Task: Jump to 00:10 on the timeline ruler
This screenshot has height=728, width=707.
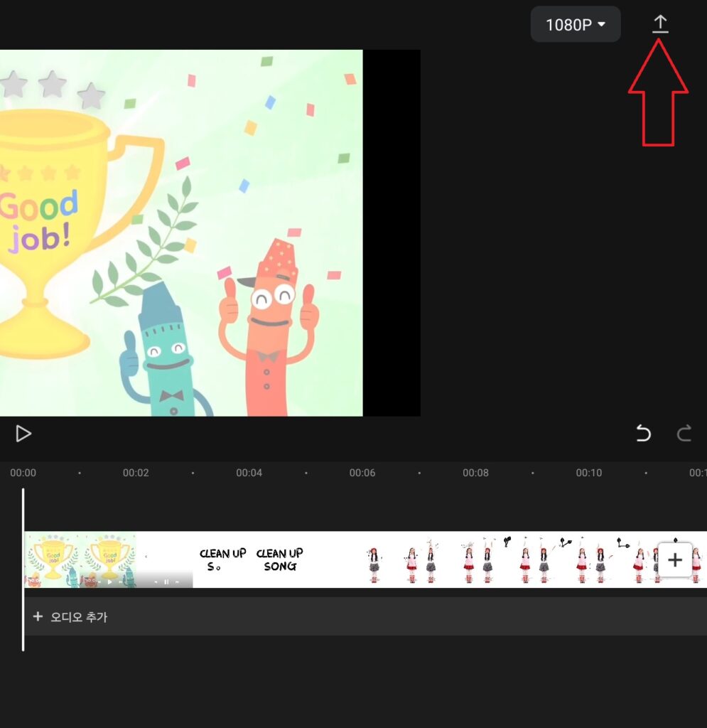Action: pos(588,473)
